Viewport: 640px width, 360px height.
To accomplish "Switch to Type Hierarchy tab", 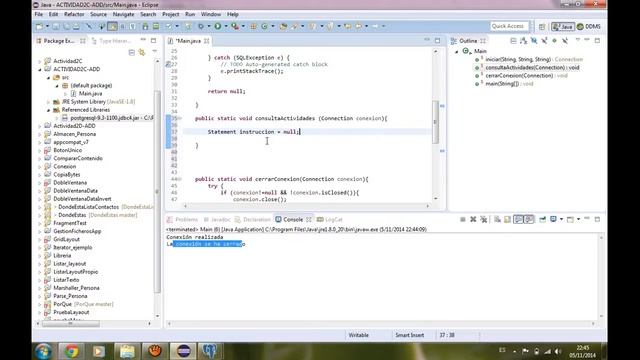I will pyautogui.click(x=112, y=41).
